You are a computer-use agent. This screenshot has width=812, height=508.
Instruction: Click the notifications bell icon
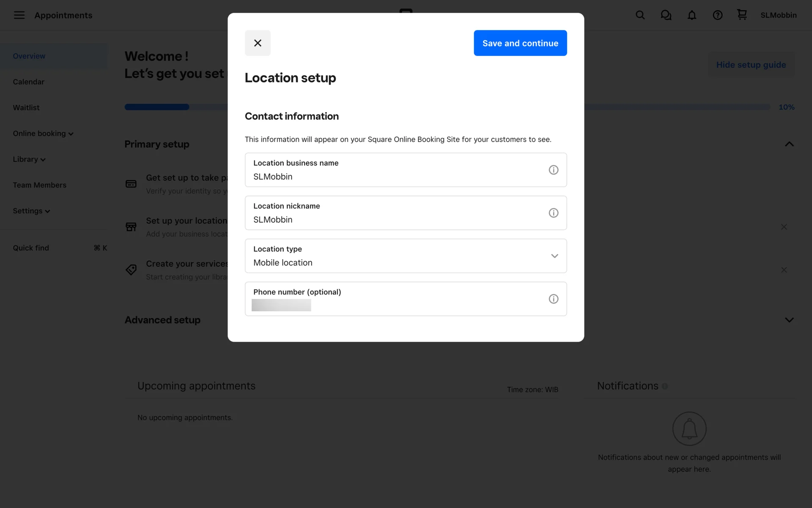[x=691, y=15]
